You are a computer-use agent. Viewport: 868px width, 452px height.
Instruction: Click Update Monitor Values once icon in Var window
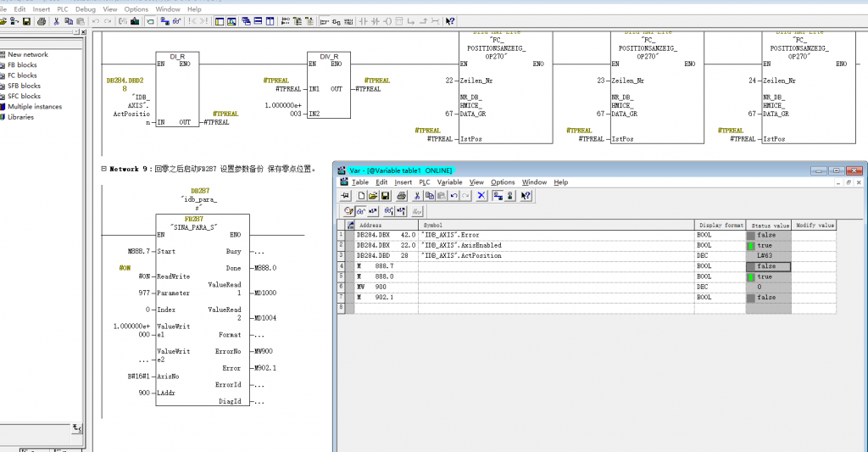pyautogui.click(x=388, y=211)
